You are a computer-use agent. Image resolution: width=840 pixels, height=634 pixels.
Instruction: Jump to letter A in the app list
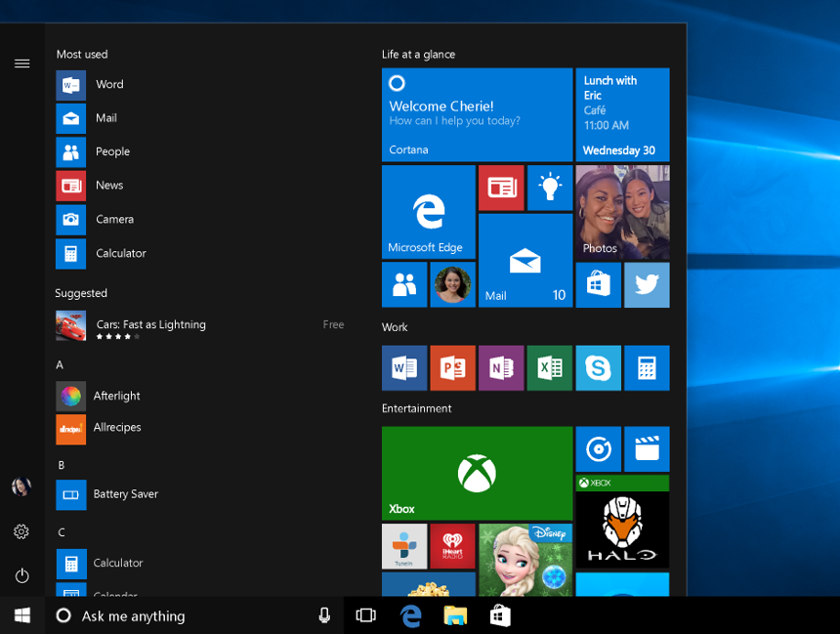[x=60, y=365]
